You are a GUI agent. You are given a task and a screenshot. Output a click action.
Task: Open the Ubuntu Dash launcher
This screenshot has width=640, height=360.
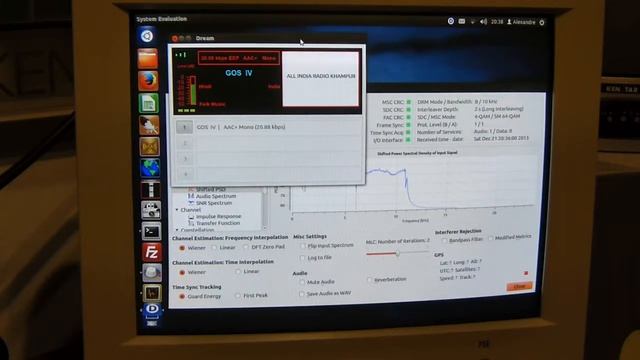tap(147, 36)
